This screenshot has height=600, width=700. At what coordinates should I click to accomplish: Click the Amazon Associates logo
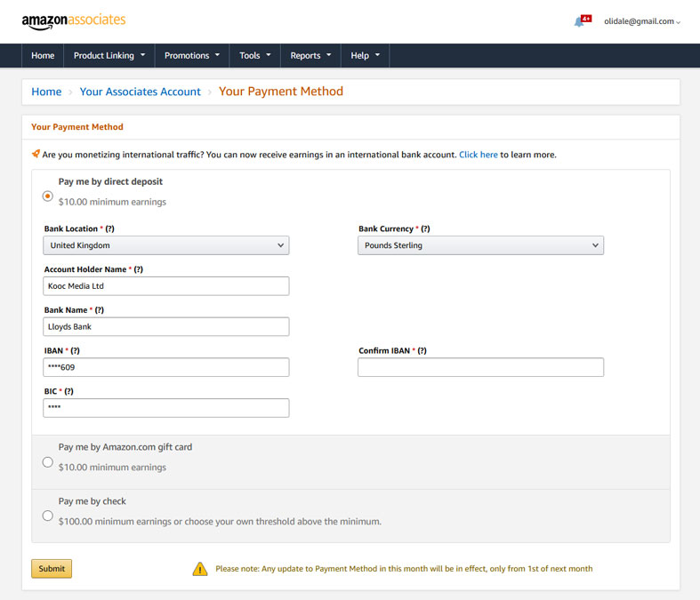pos(74,20)
